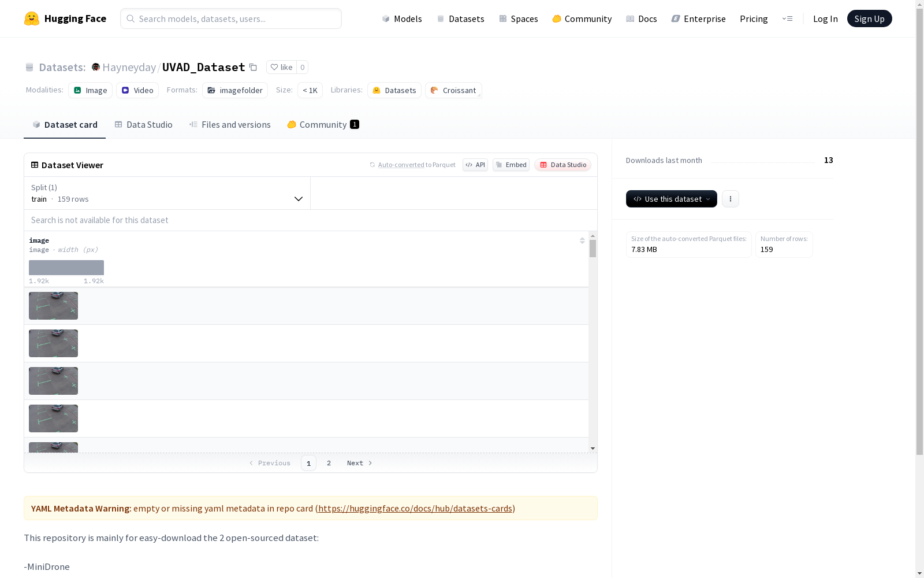The height and width of the screenshot is (578, 924).
Task: Open Community in the top navigation
Action: coord(582,18)
